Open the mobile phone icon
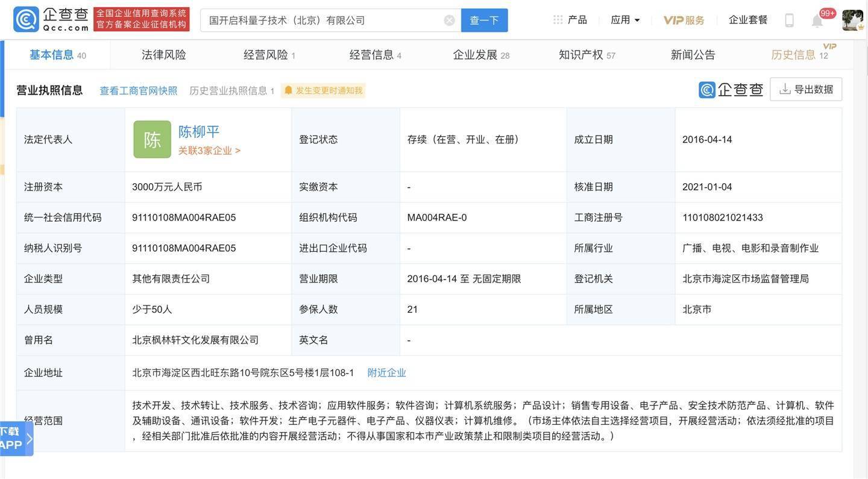 pos(789,20)
